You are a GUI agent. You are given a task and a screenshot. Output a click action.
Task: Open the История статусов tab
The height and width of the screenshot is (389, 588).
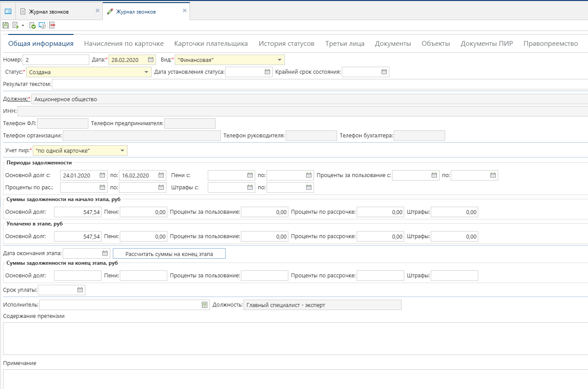point(287,44)
